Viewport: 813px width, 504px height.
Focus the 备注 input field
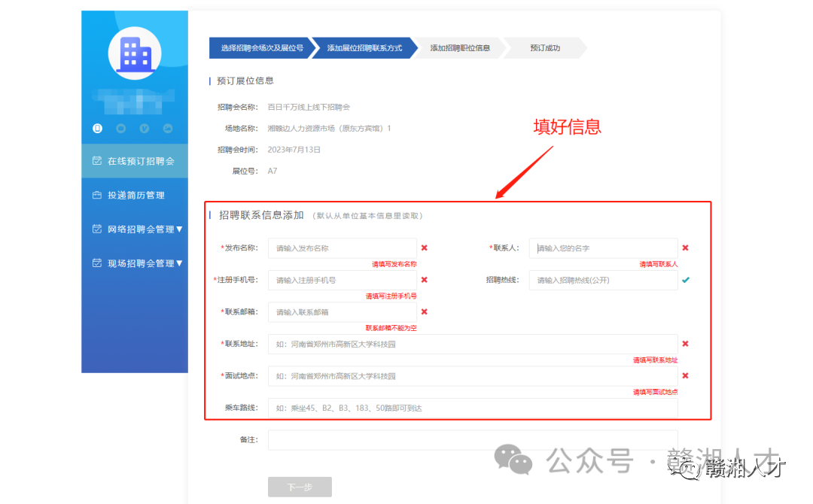[473, 440]
